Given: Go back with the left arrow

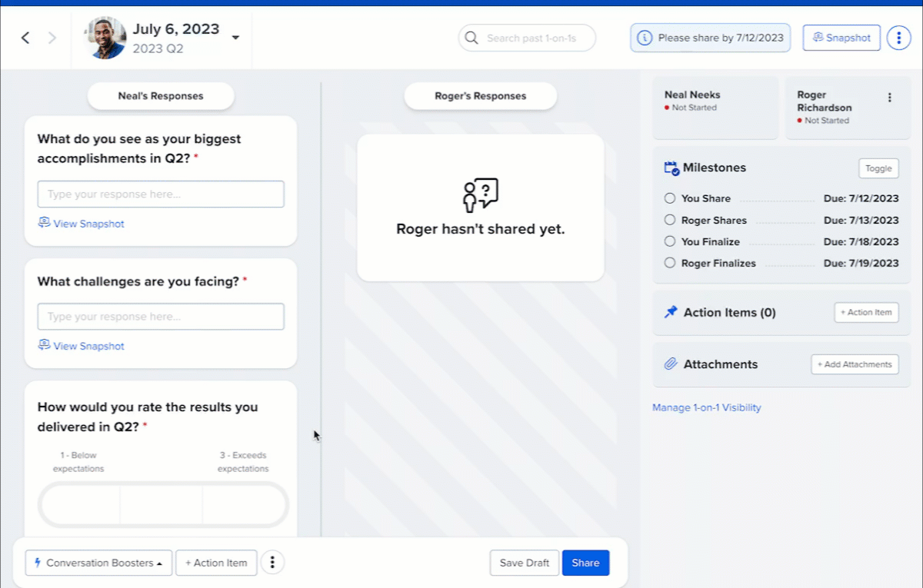Looking at the screenshot, I should [x=25, y=38].
